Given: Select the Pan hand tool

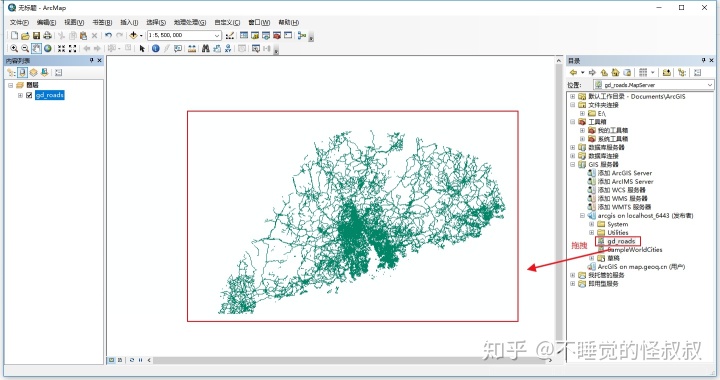Looking at the screenshot, I should [x=36, y=48].
